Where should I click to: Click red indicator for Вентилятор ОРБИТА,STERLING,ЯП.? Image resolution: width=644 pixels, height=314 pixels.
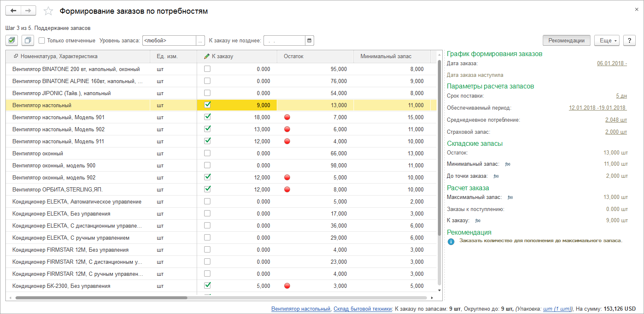click(x=287, y=189)
